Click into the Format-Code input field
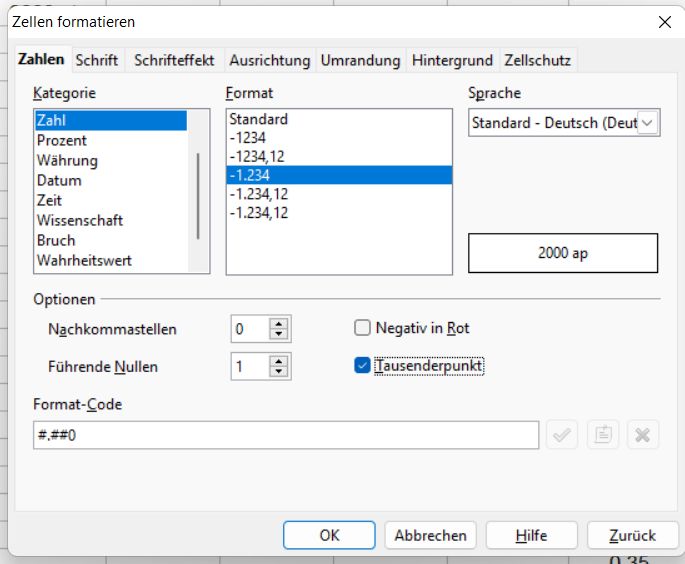 click(x=286, y=435)
